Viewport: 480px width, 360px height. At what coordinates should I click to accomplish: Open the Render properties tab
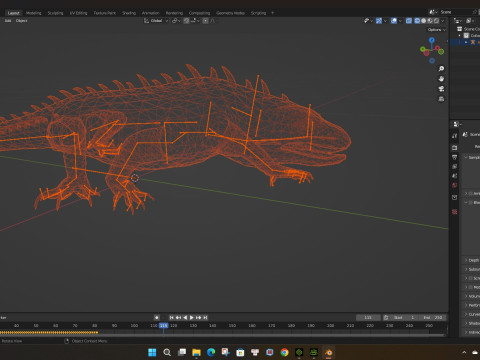(455, 147)
